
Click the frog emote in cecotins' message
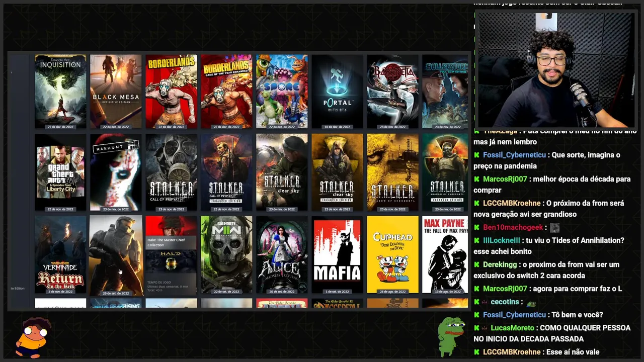point(531,303)
